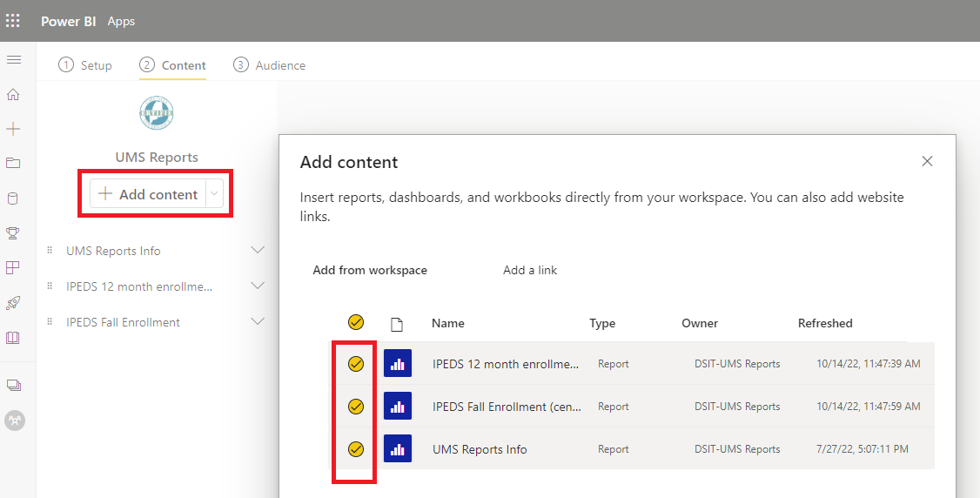
Task: Select the Content step tab
Action: pyautogui.click(x=172, y=65)
